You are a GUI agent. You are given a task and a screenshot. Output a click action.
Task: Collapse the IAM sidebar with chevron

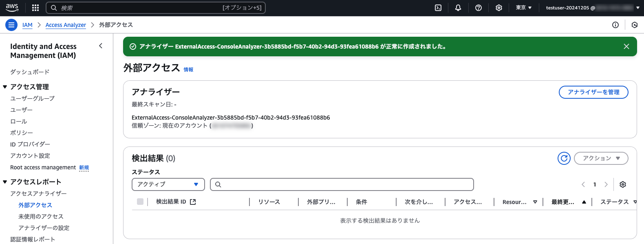101,46
